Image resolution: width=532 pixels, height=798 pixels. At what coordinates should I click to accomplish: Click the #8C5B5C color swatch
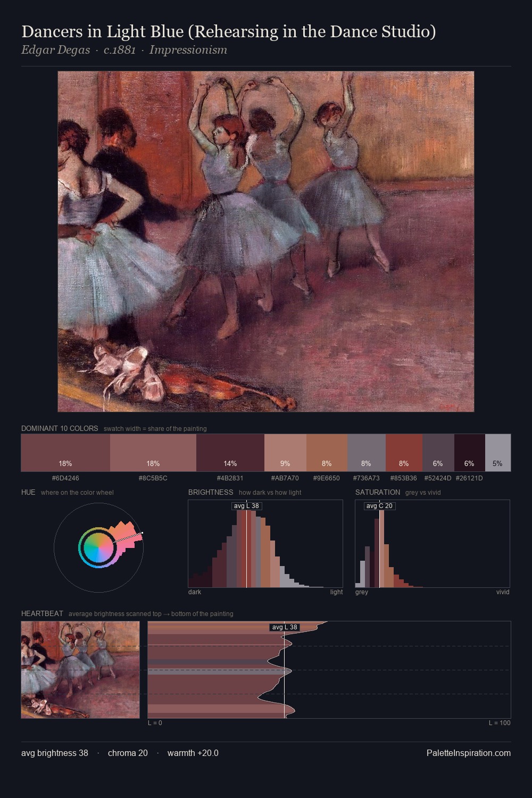coord(153,453)
